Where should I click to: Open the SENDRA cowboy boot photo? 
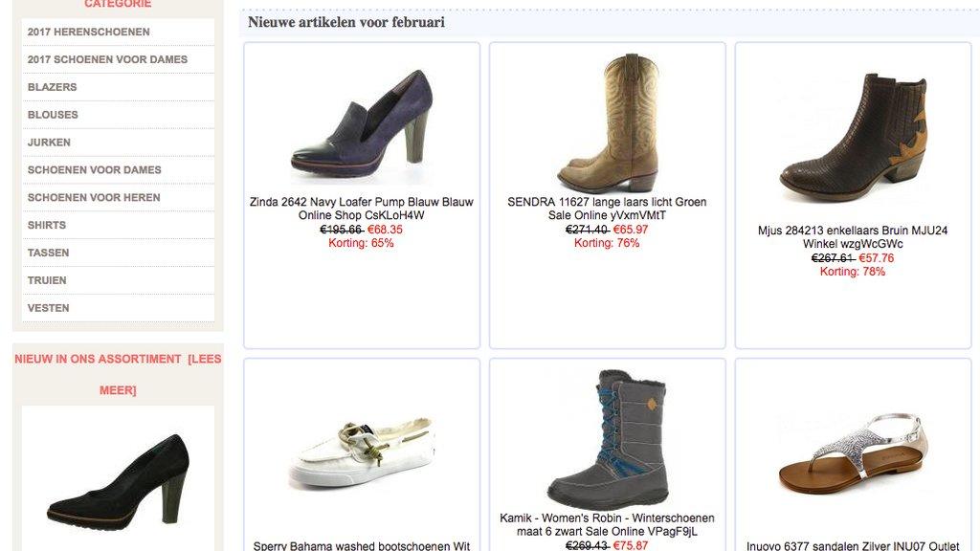[x=607, y=122]
